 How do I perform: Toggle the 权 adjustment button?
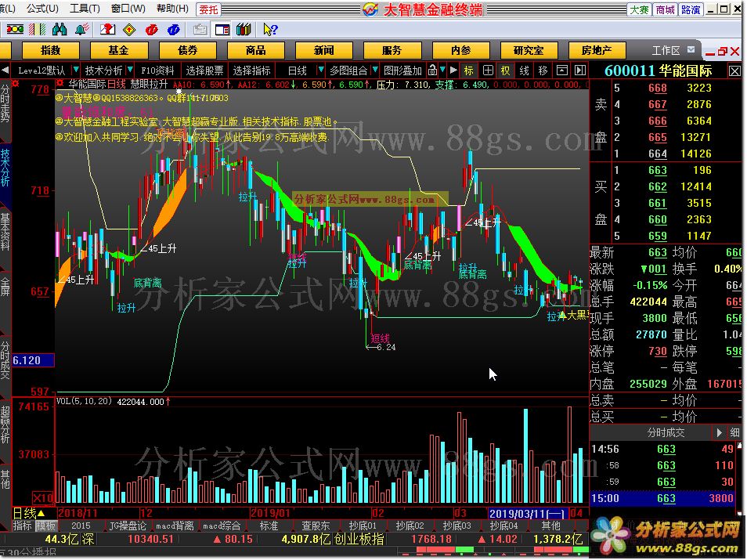tap(505, 70)
